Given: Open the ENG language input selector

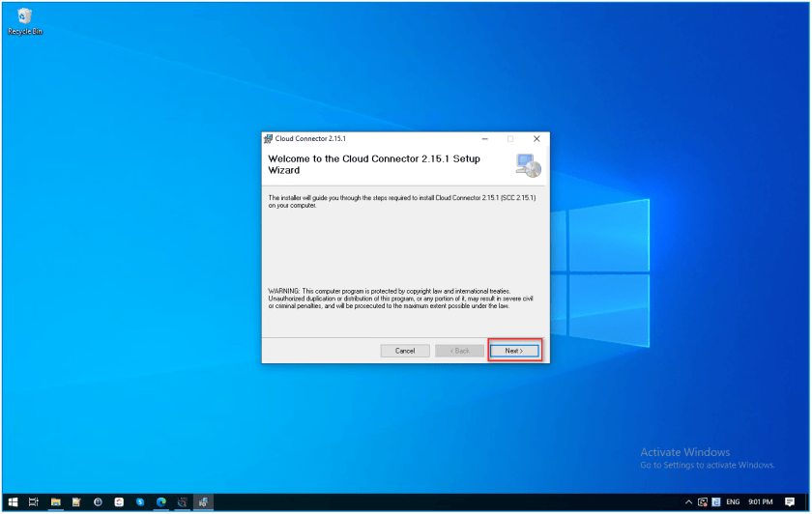Looking at the screenshot, I should [x=733, y=501].
